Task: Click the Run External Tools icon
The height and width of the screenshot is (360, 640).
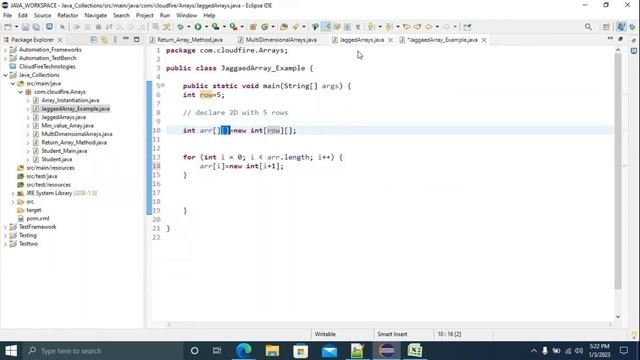Action: [233, 27]
